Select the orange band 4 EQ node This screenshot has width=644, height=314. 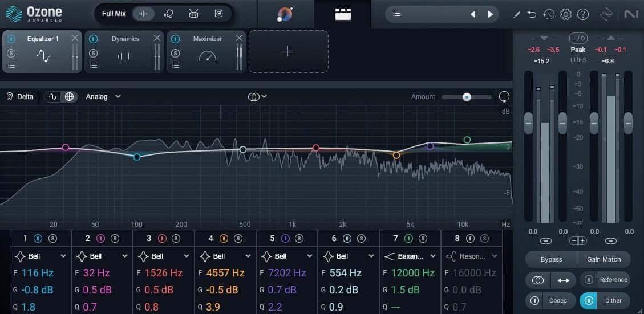coord(396,156)
